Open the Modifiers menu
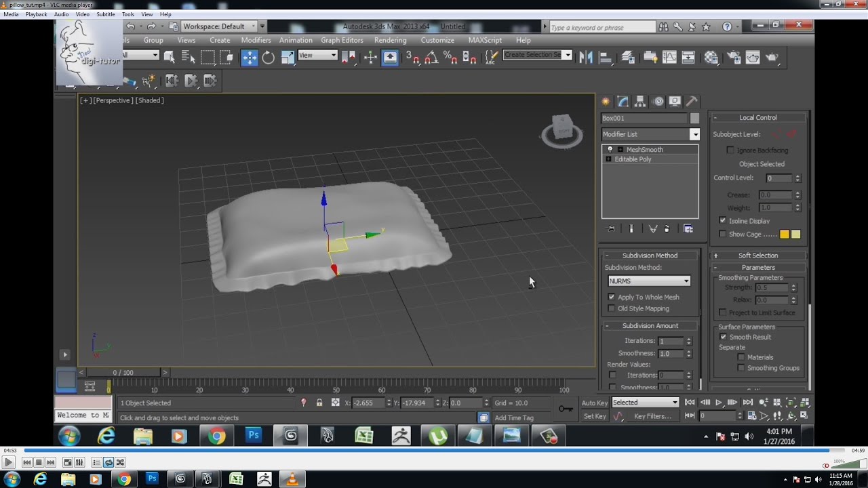The height and width of the screenshot is (488, 868). tap(256, 40)
